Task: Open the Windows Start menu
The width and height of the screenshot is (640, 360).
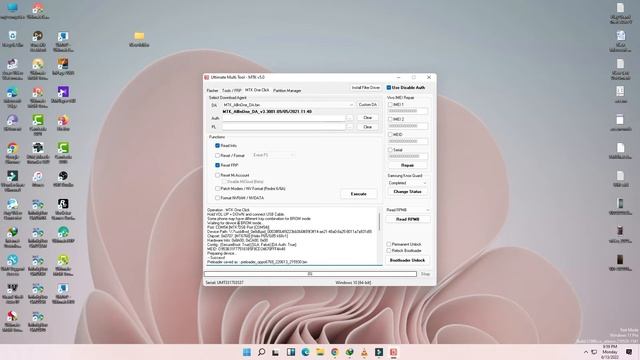Action: 247,352
